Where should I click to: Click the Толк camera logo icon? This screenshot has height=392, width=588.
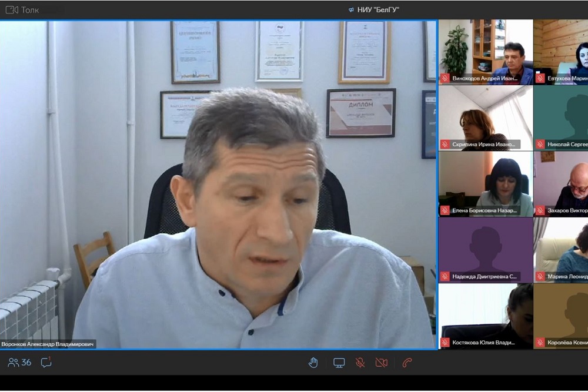point(12,10)
